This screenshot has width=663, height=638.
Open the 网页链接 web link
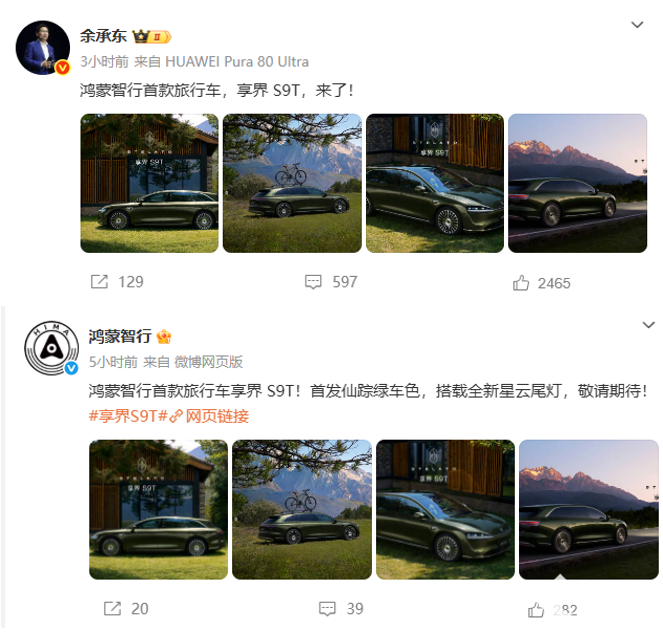pos(209,416)
